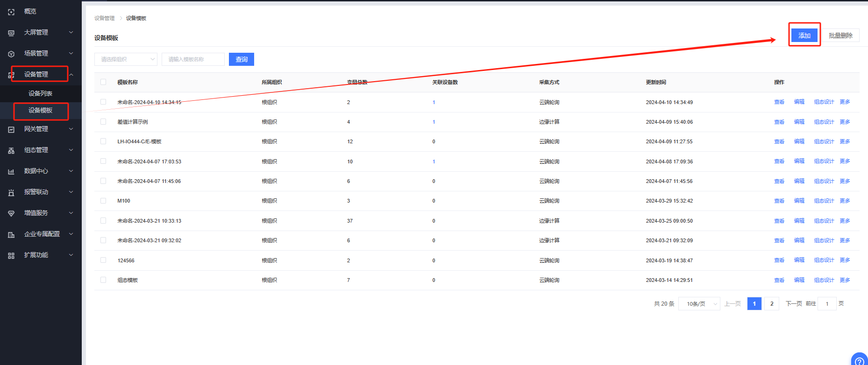Expand the 组态管理 menu chevron
Screen dimensions: 868x365
pyautogui.click(x=71, y=150)
